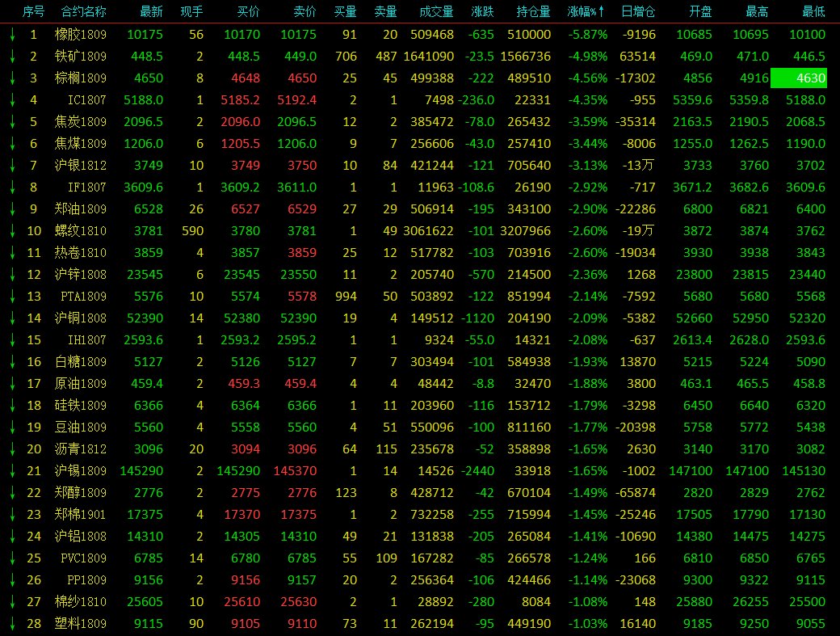Click the down arrow for 沪锡1809 row
This screenshot has width=840, height=636.
coord(12,470)
